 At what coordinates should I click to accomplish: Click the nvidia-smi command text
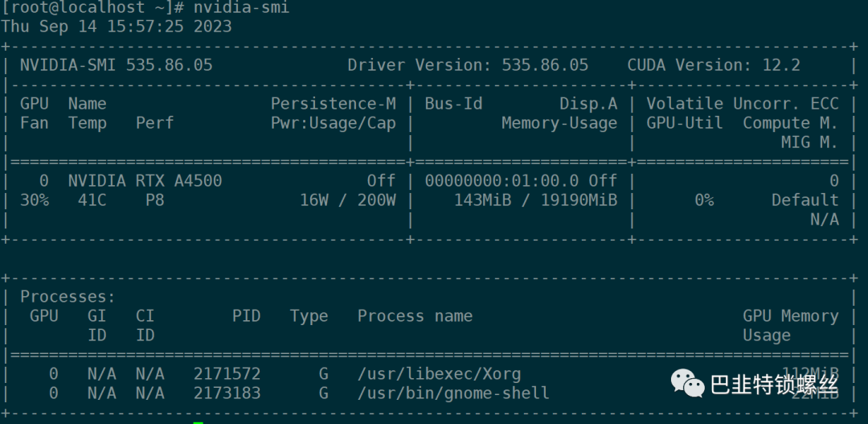pyautogui.click(x=241, y=7)
